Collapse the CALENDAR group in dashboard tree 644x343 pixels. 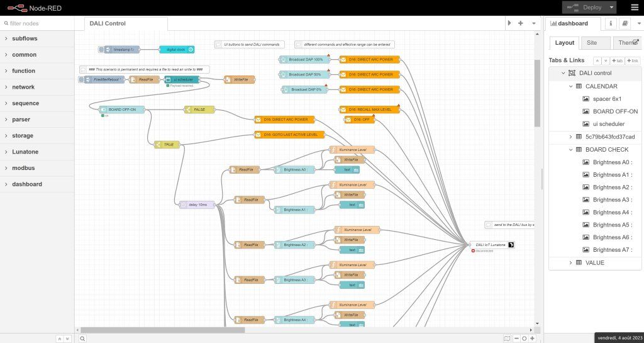click(570, 86)
